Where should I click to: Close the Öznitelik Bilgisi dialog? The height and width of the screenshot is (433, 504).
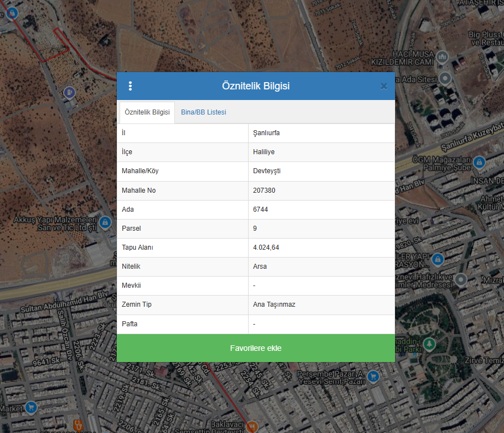pyautogui.click(x=384, y=86)
